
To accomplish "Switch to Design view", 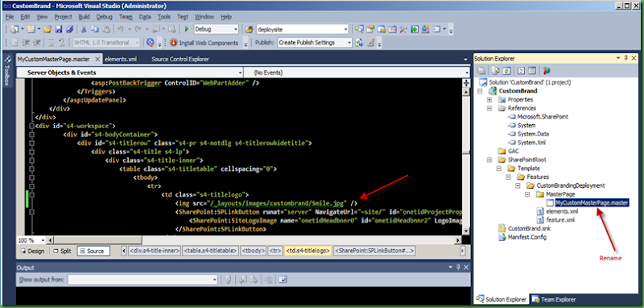I will 32,251.
